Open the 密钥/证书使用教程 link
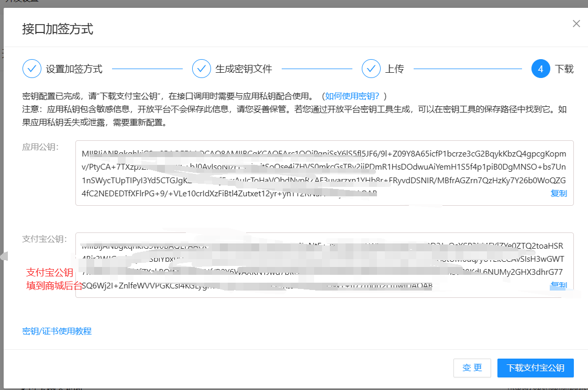The image size is (588, 390). [x=57, y=331]
